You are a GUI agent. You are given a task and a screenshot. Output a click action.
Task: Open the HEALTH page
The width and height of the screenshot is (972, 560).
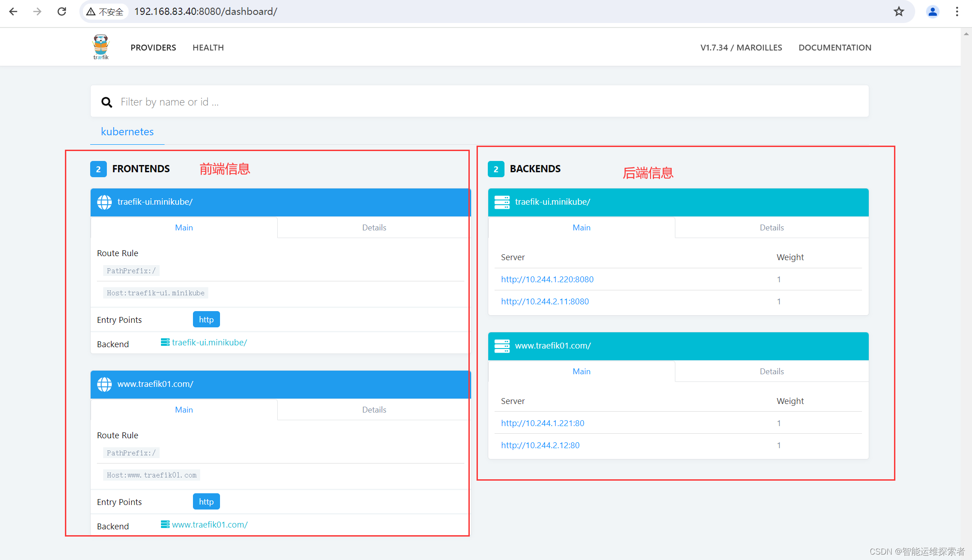pyautogui.click(x=208, y=48)
